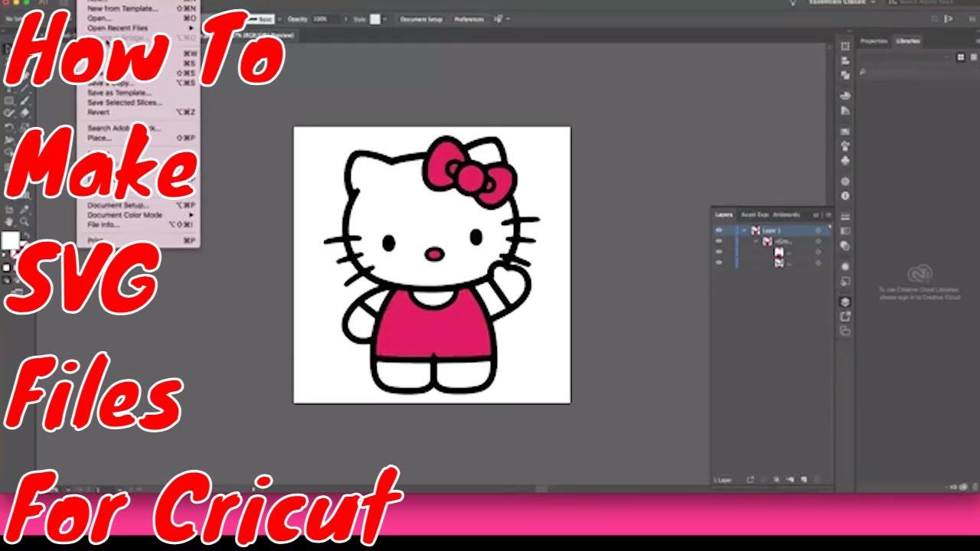This screenshot has width=980, height=551.
Task: Select the Rectangle tool in the toolbar
Action: (8, 100)
